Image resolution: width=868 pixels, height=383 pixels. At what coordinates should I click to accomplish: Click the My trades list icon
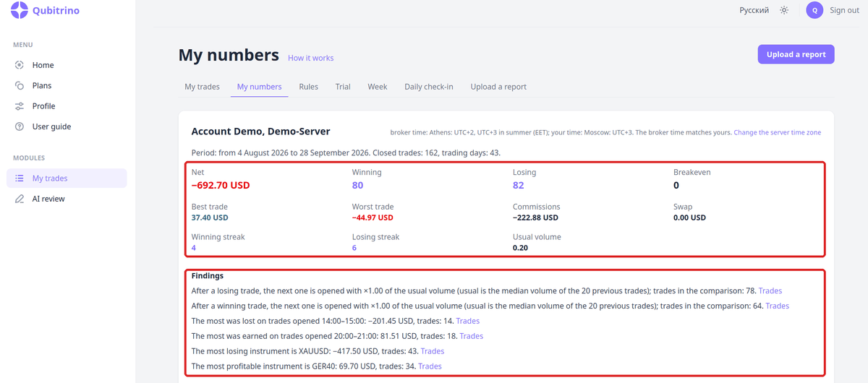pos(20,178)
